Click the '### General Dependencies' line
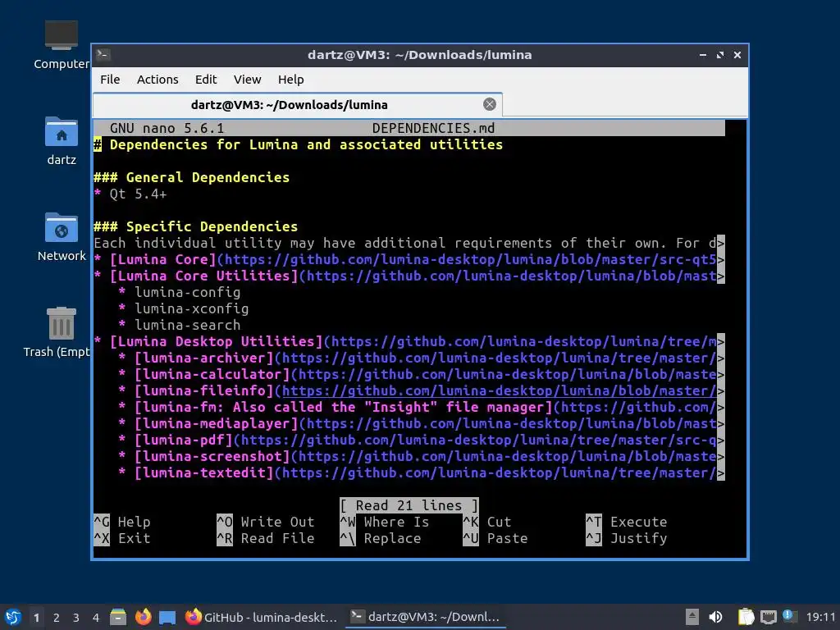The width and height of the screenshot is (840, 630). pos(192,177)
